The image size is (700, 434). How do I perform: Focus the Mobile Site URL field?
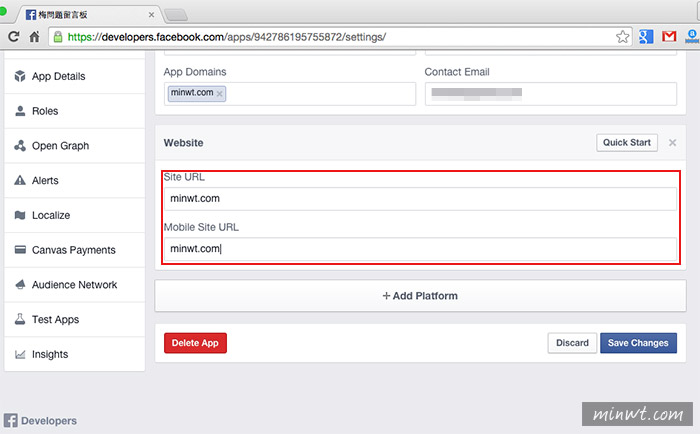pos(420,249)
